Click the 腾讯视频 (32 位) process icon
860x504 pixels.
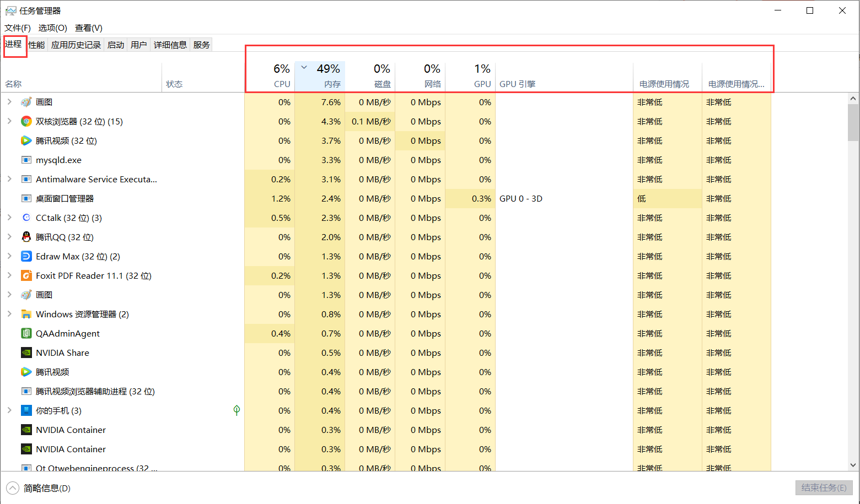coord(26,140)
